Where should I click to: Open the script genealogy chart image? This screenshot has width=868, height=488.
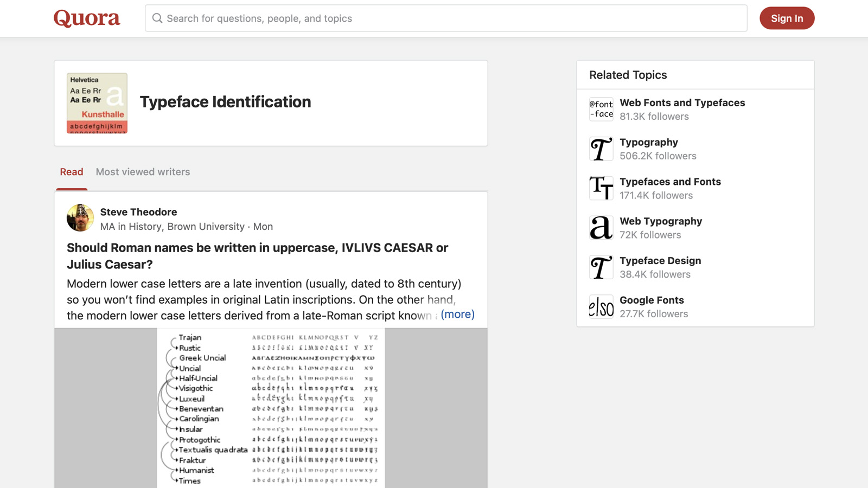[x=271, y=408]
